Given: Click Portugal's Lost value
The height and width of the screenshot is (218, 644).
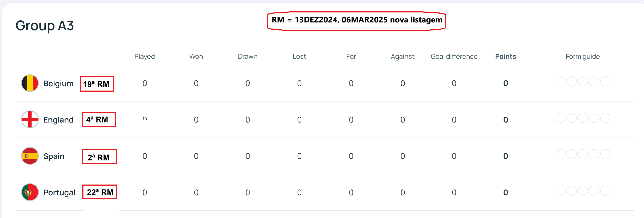Looking at the screenshot, I should [299, 192].
